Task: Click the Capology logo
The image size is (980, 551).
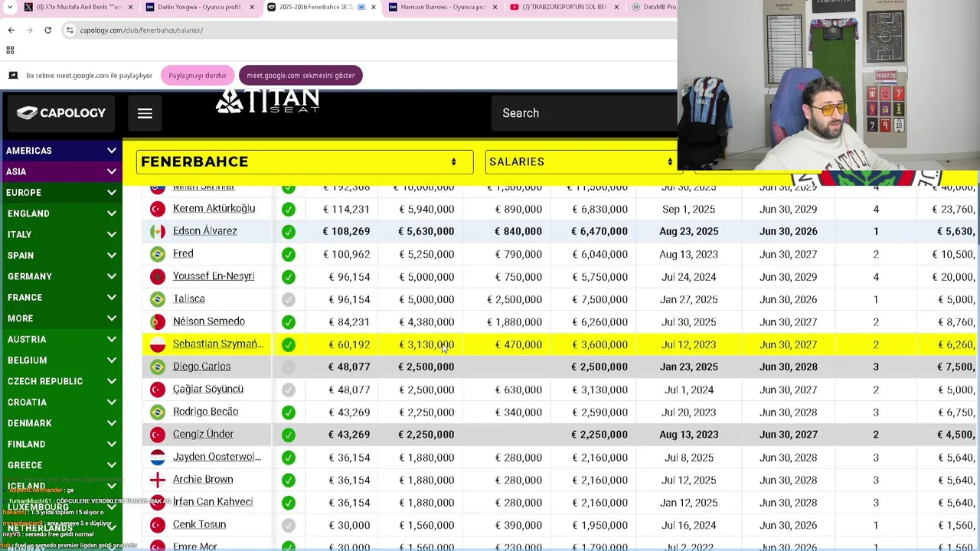Action: click(x=61, y=113)
